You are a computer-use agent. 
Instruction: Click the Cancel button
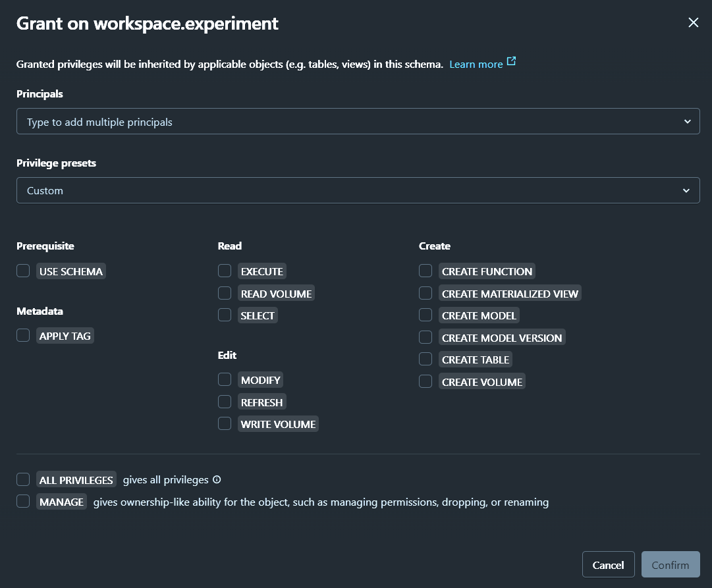(608, 565)
